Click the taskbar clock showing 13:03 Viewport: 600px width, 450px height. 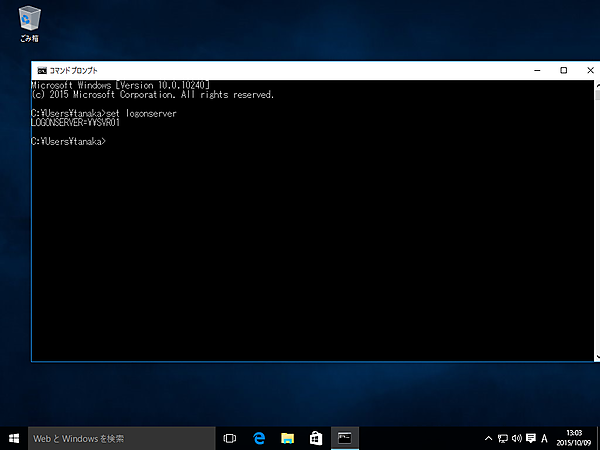click(x=574, y=438)
